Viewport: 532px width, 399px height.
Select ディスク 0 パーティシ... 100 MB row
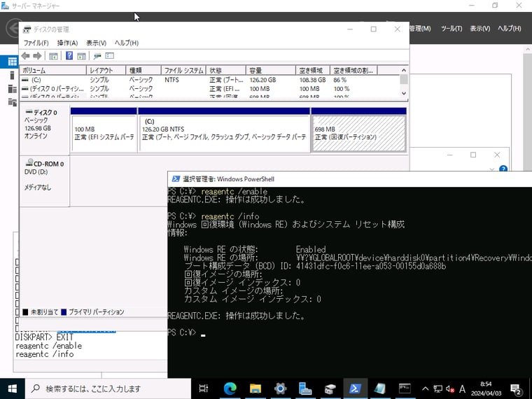[211, 89]
